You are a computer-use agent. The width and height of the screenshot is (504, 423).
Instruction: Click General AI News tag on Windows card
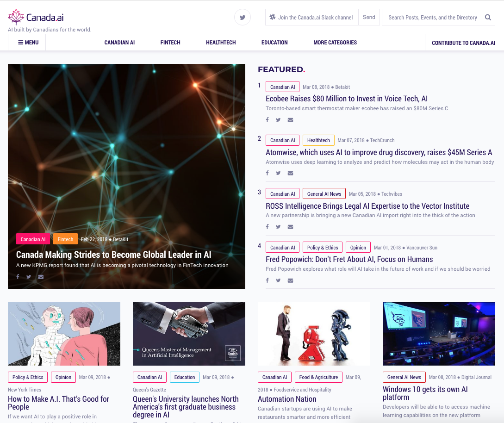[x=404, y=377]
